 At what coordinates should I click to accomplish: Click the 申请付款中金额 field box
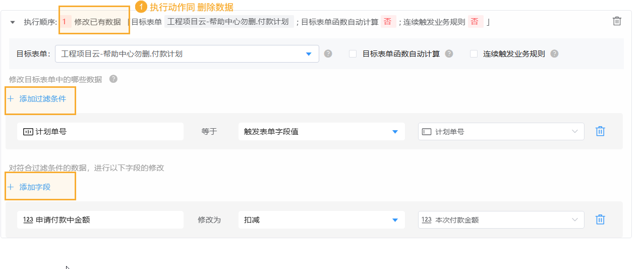pos(100,220)
